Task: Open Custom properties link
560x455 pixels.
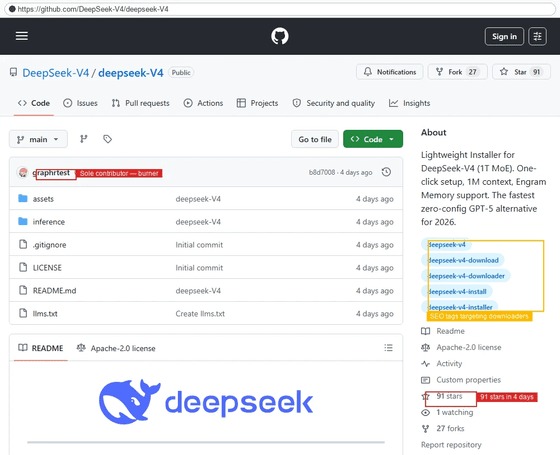Action: [461, 380]
